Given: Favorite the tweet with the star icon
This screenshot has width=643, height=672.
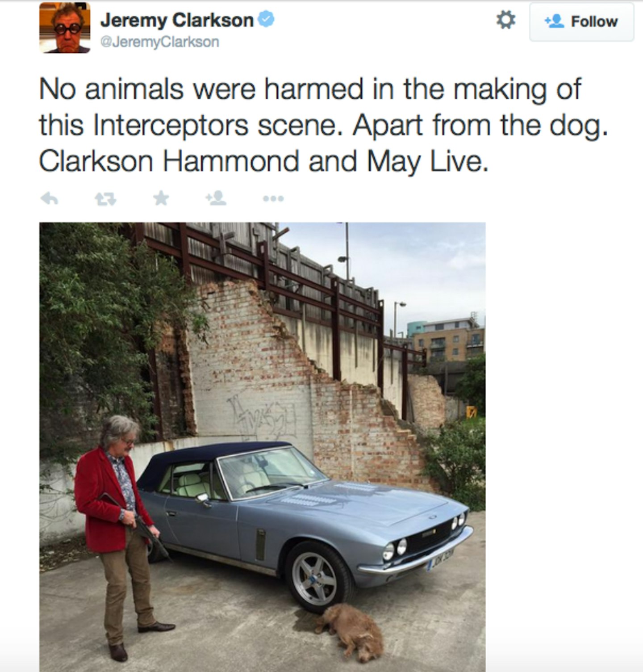Looking at the screenshot, I should 161,198.
